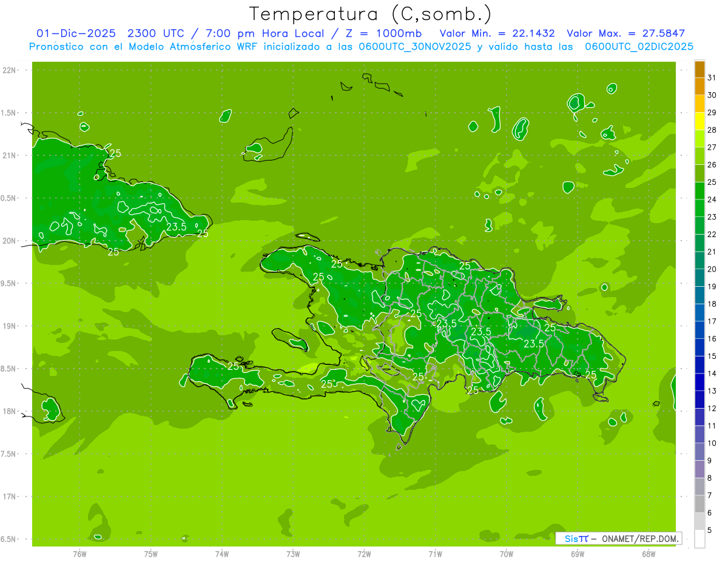Viewport: 728px width, 562px height.
Task: Pick the amber swatch between 29 and 30
Action: [699, 104]
